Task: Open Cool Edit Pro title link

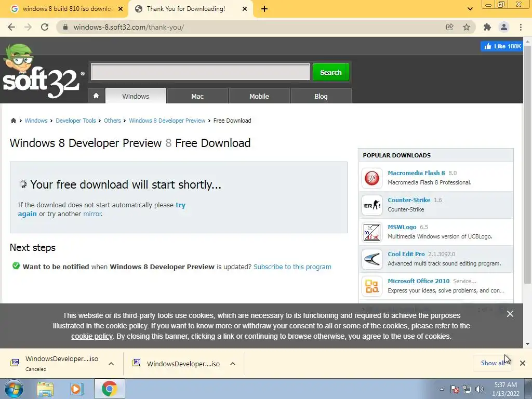Action: click(406, 254)
